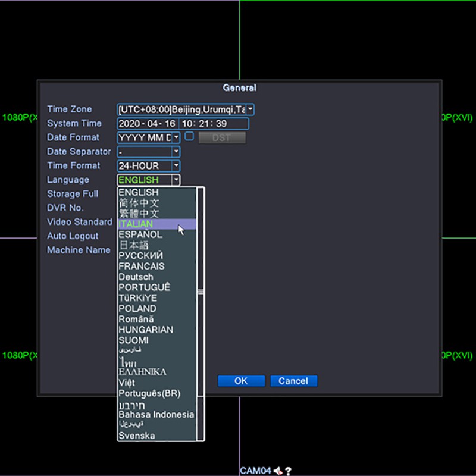Expand the Date Format dropdown
Viewport: 476px width, 476px height.
(176, 137)
